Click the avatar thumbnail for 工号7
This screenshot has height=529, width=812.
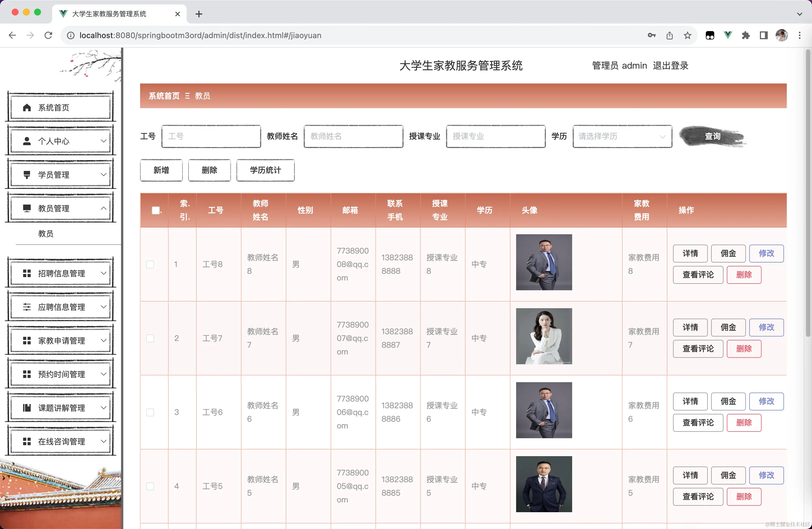[x=544, y=336]
